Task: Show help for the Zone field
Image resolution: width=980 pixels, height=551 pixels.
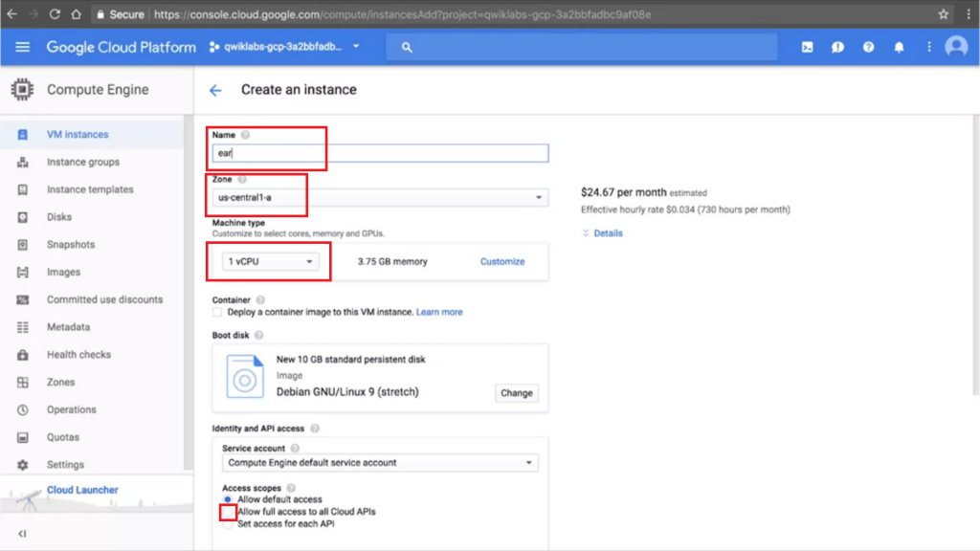Action: click(x=242, y=179)
